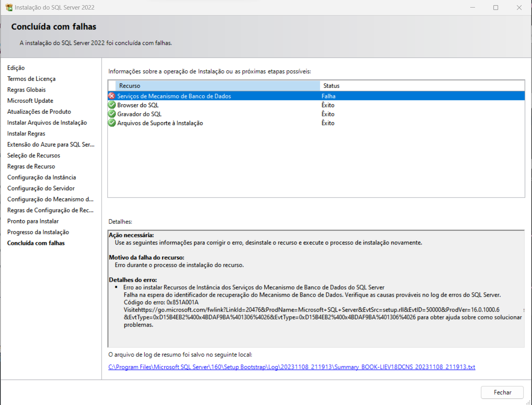Click the Configuração do Servidor step
The height and width of the screenshot is (405, 532).
click(x=41, y=188)
